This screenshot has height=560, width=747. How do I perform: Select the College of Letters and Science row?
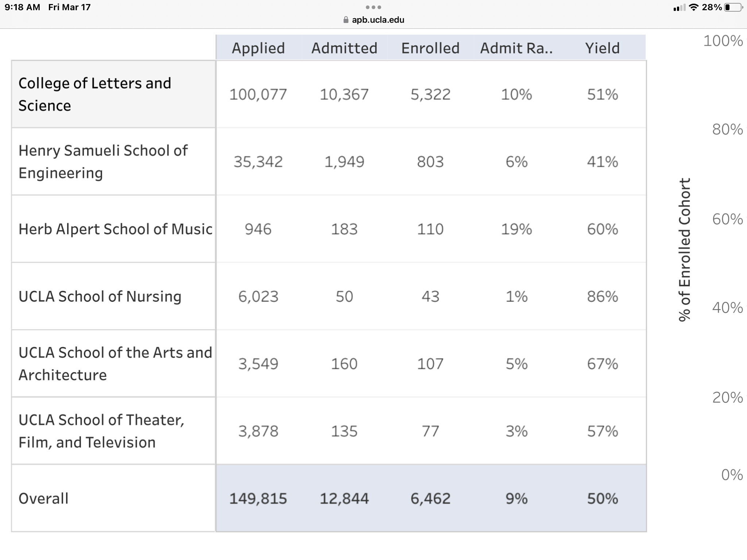click(95, 94)
